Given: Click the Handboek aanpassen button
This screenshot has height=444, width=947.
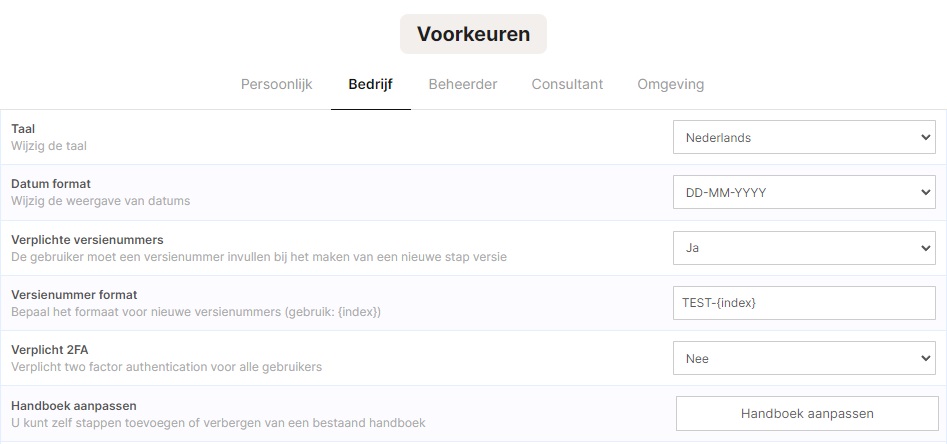Looking at the screenshot, I should (807, 414).
